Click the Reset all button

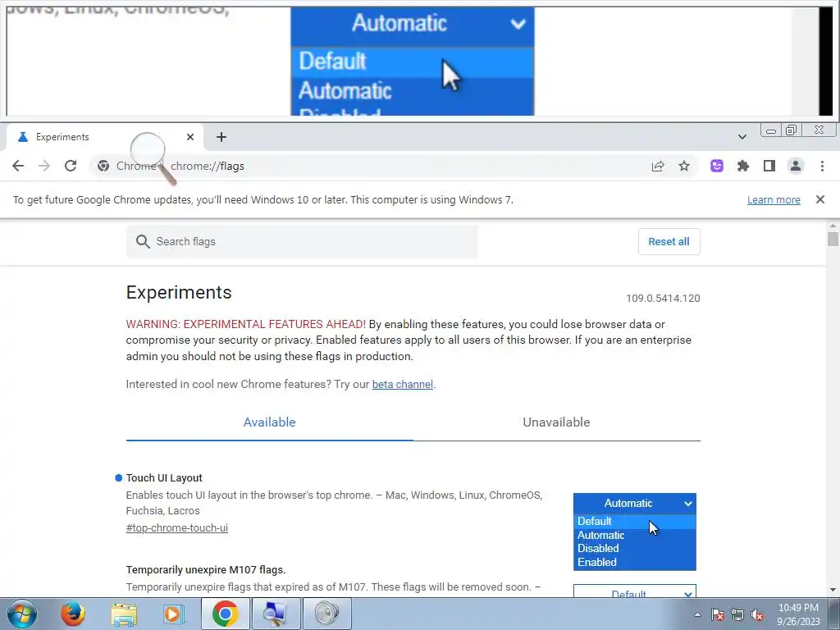click(669, 242)
